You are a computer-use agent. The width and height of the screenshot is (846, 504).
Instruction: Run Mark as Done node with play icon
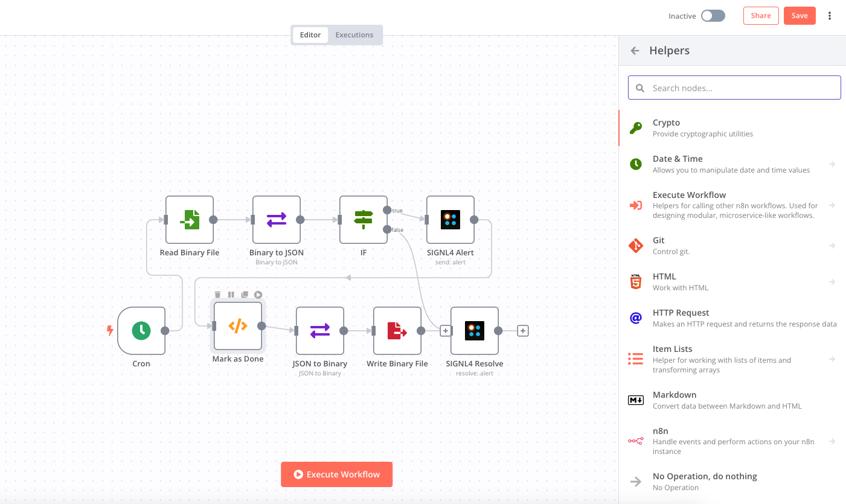point(258,295)
